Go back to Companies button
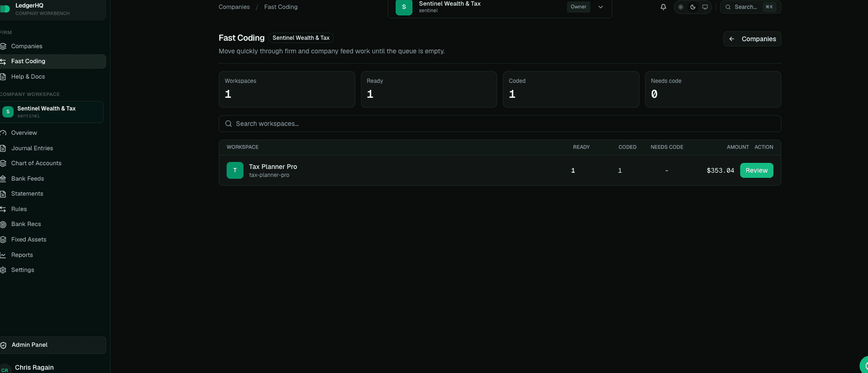The width and height of the screenshot is (868, 373). pyautogui.click(x=752, y=39)
